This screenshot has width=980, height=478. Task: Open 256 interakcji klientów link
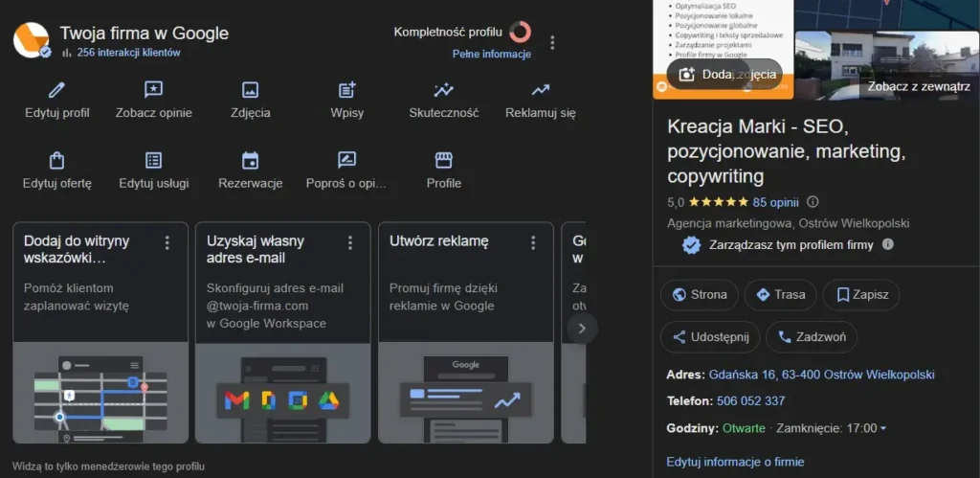pyautogui.click(x=128, y=54)
